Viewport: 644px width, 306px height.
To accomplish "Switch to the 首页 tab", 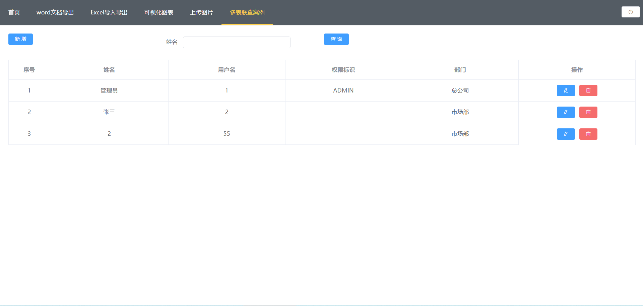I will click(x=14, y=12).
